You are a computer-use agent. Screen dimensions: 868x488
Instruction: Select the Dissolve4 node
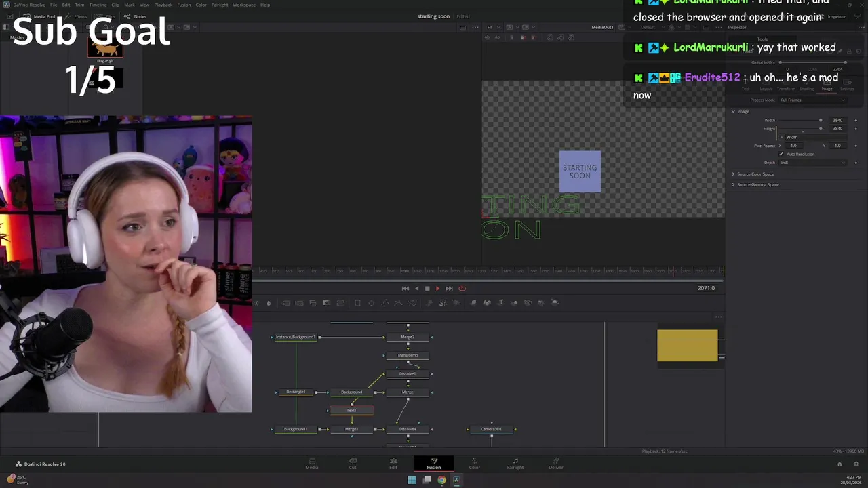tap(408, 429)
